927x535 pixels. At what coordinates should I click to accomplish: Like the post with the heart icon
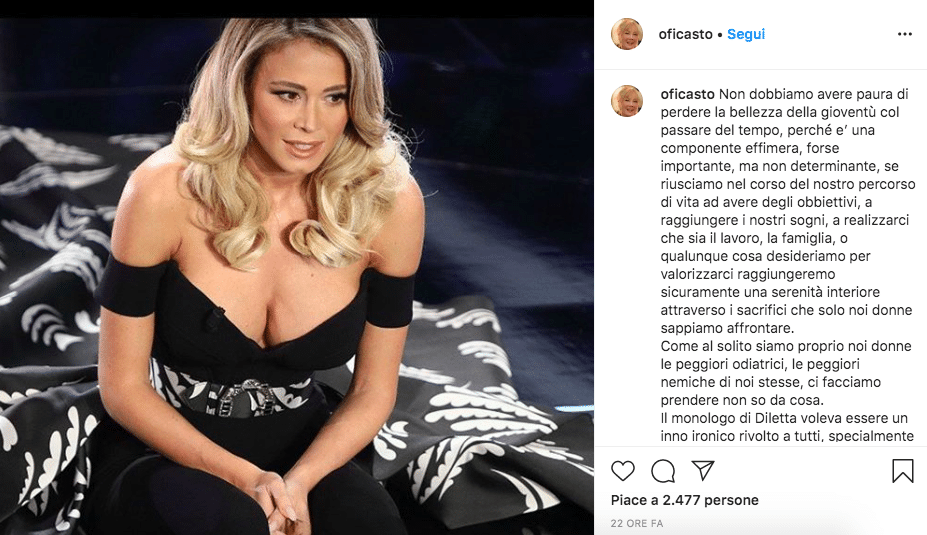(x=623, y=471)
